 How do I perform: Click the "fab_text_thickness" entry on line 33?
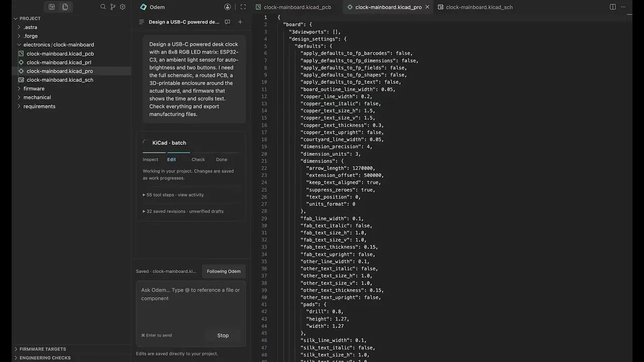pyautogui.click(x=339, y=247)
